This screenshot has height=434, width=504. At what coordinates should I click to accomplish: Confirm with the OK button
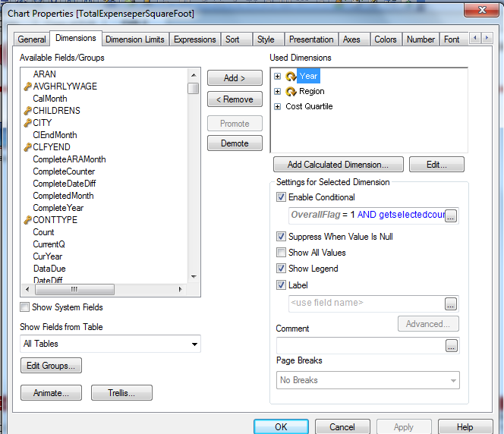(x=281, y=427)
